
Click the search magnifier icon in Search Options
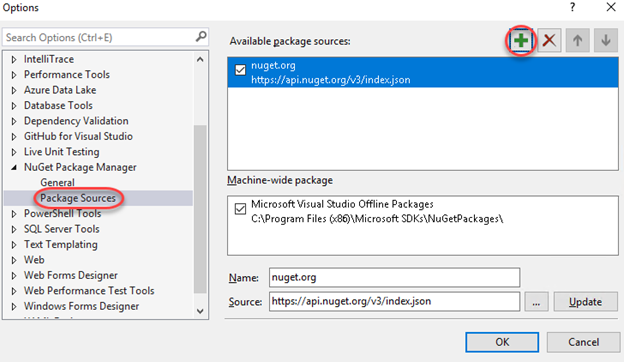point(201,37)
